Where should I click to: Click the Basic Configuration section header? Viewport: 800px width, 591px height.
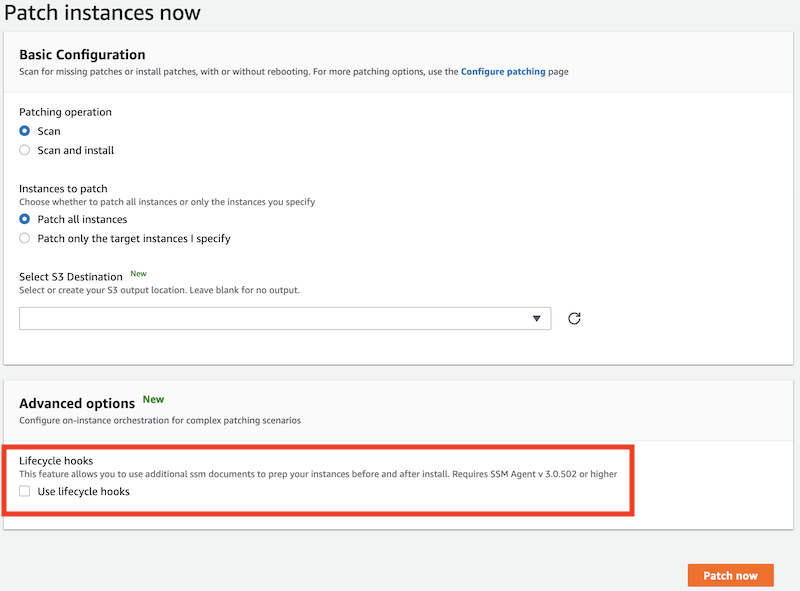coord(85,54)
